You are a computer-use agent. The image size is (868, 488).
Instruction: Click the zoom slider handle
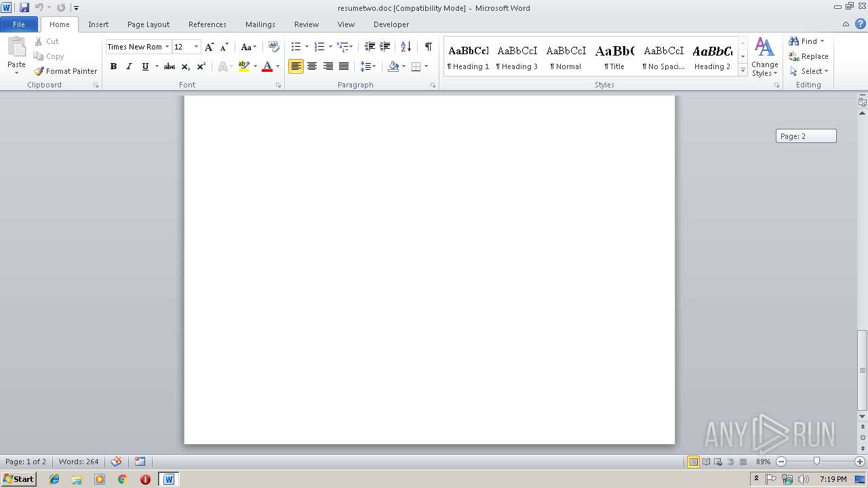click(x=816, y=462)
